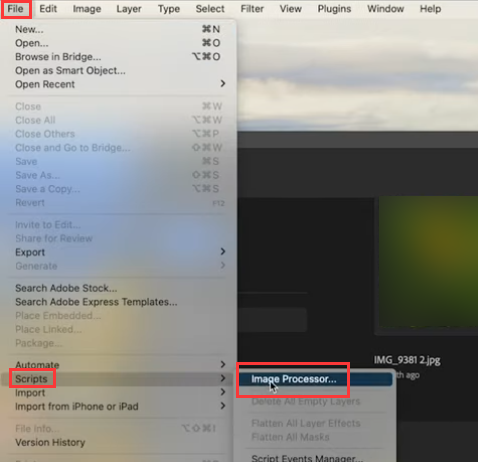Open the Edit menu

[x=48, y=9]
